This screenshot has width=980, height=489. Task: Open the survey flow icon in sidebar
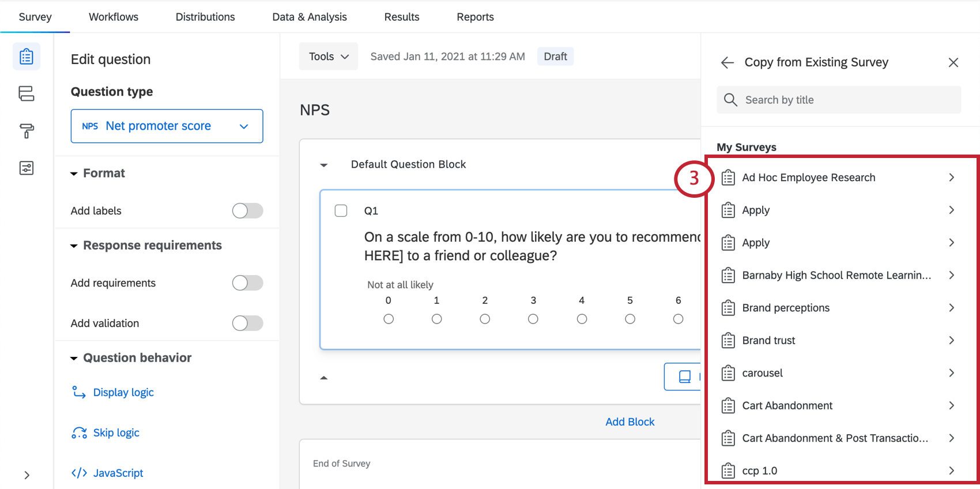tap(27, 93)
